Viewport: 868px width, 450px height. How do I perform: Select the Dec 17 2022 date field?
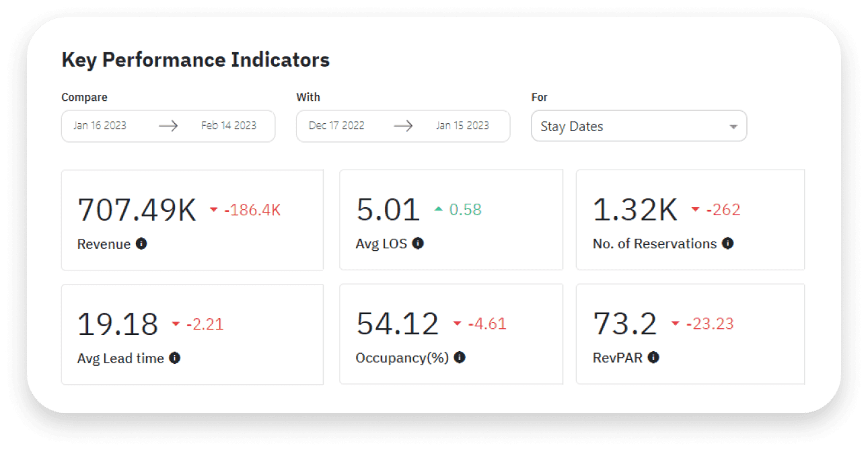[337, 126]
